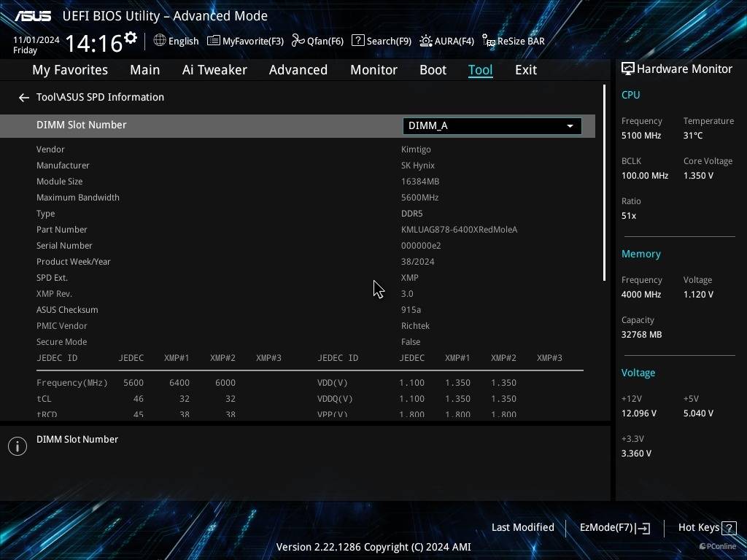Click the globe icon for English language
Image resolution: width=747 pixels, height=560 pixels.
coord(160,41)
